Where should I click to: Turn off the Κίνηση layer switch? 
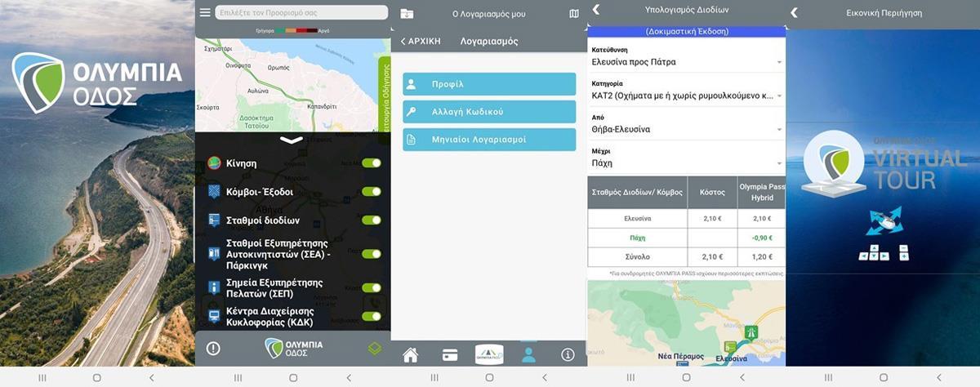pos(372,163)
